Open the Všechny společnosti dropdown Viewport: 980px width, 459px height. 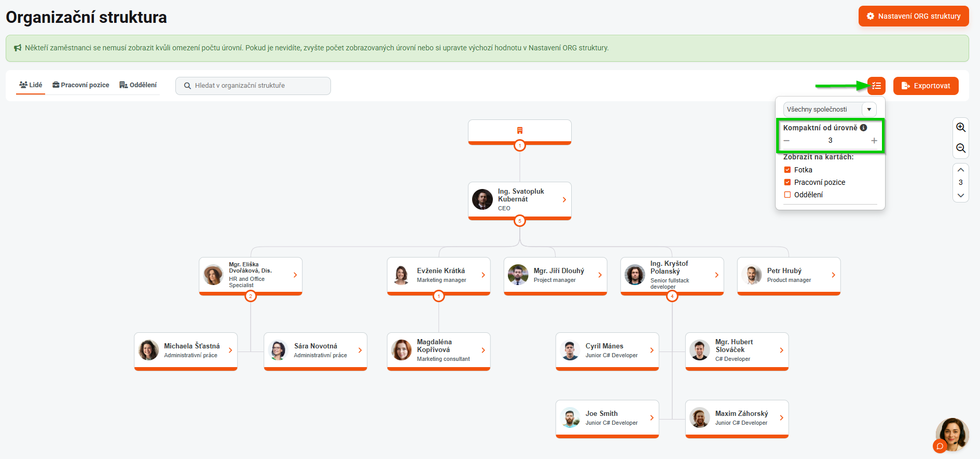(830, 110)
